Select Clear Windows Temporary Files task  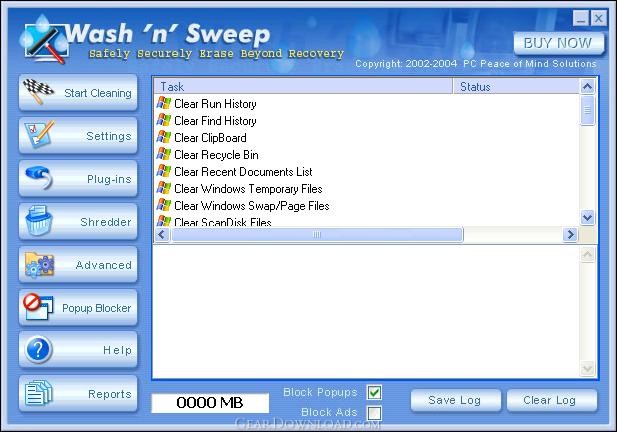tap(248, 189)
